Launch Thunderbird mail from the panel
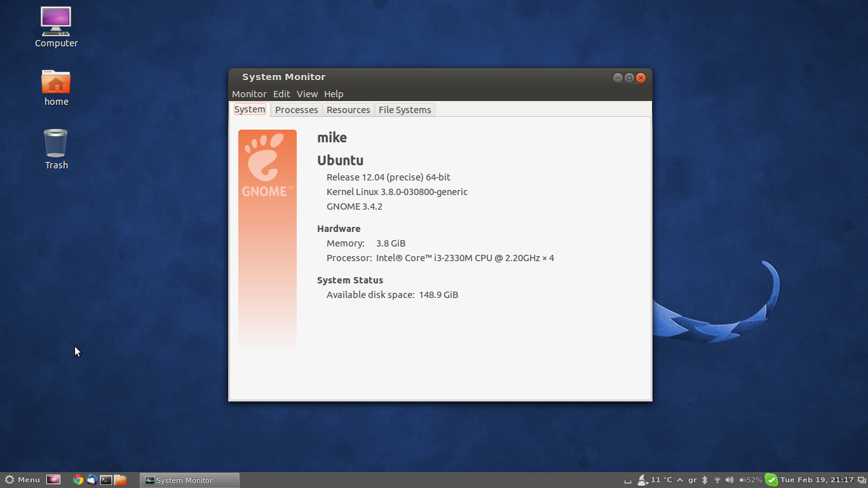868x488 pixels. point(92,480)
